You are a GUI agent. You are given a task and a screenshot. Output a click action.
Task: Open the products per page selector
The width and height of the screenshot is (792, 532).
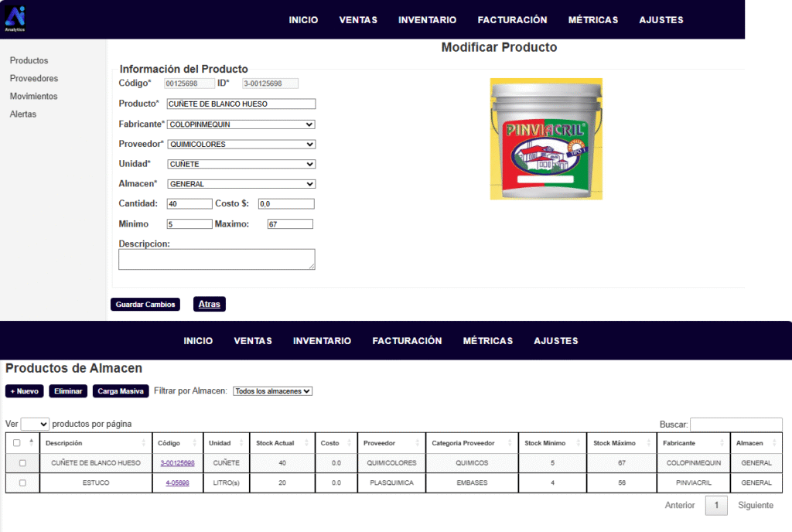[x=35, y=424]
